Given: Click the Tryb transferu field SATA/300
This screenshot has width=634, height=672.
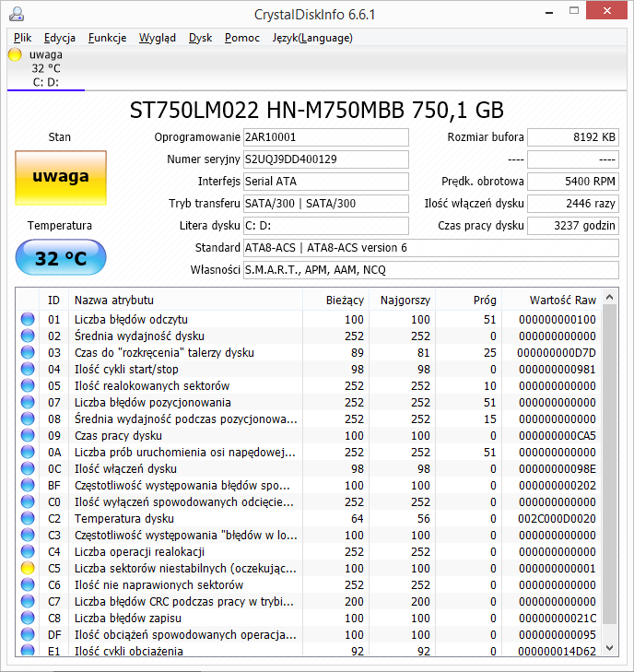Looking at the screenshot, I should click(x=326, y=204).
